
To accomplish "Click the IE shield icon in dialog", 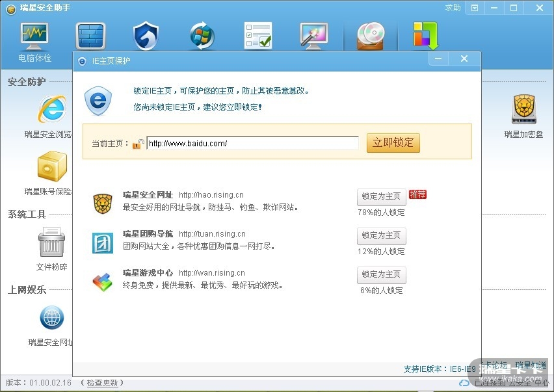I will 98,100.
